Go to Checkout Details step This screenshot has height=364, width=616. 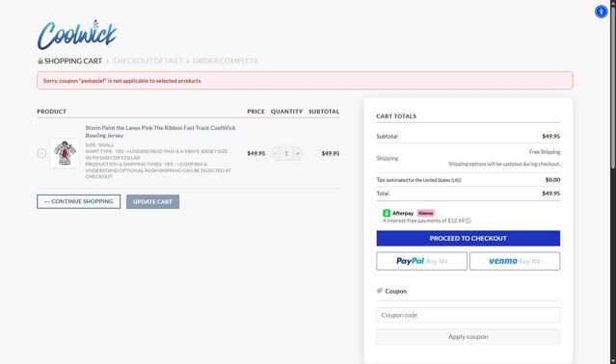click(x=147, y=61)
